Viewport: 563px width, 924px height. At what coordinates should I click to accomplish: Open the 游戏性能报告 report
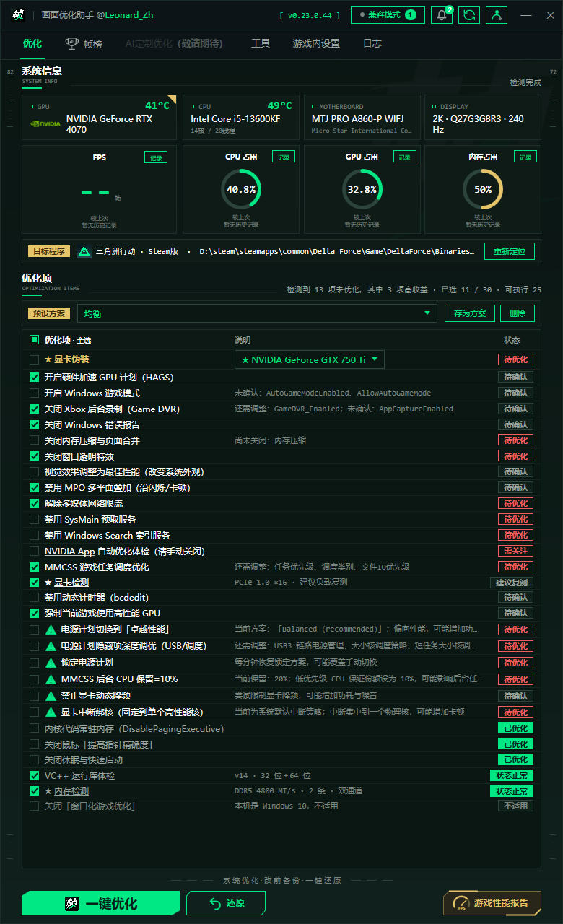[x=492, y=903]
